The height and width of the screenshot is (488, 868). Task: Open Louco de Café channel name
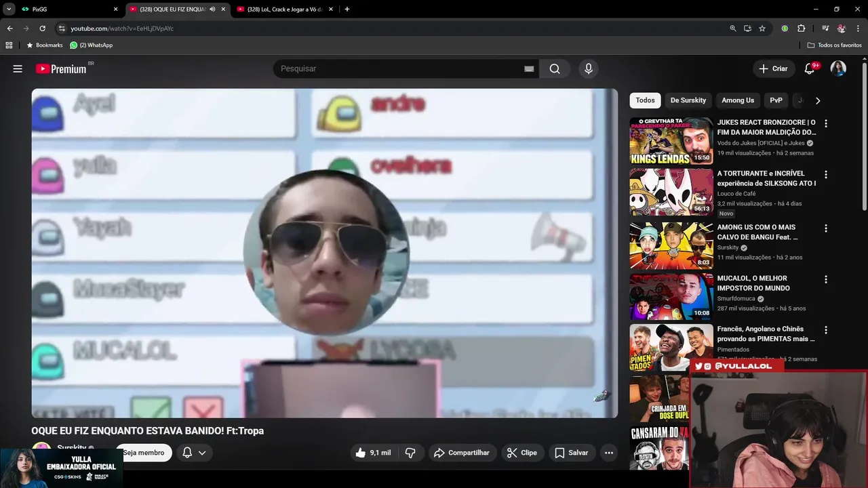(736, 194)
